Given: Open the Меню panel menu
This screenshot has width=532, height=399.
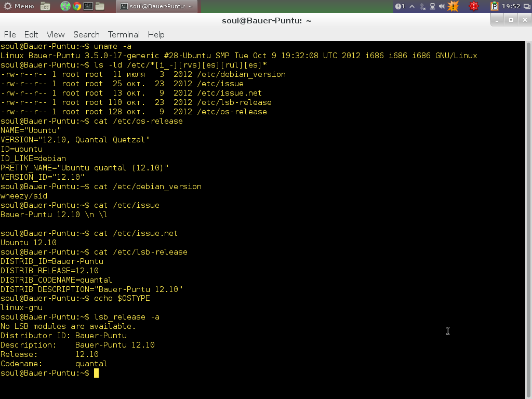Looking at the screenshot, I should click(x=19, y=6).
